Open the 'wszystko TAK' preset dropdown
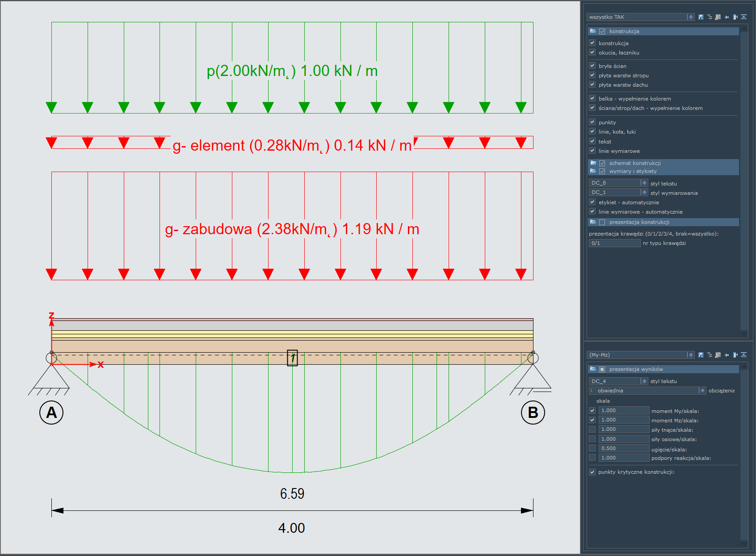The height and width of the screenshot is (556, 756). (x=691, y=17)
